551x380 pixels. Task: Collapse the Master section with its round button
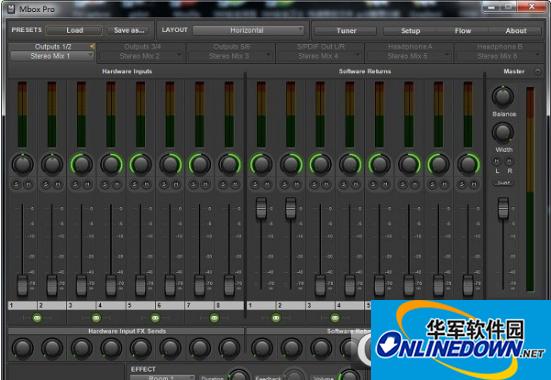[x=538, y=71]
